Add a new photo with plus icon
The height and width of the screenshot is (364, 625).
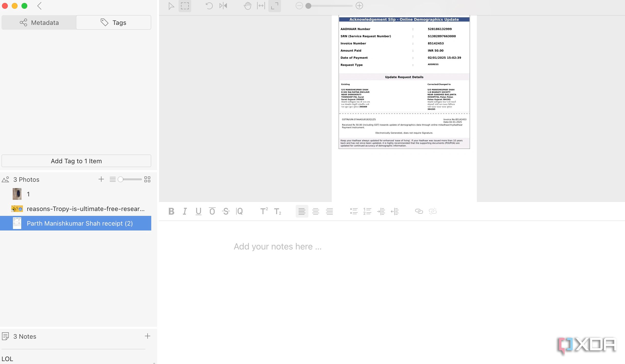pyautogui.click(x=101, y=179)
